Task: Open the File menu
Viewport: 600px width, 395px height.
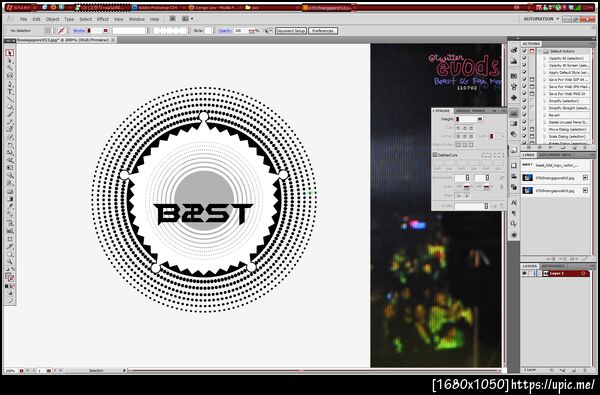Action: click(x=24, y=19)
